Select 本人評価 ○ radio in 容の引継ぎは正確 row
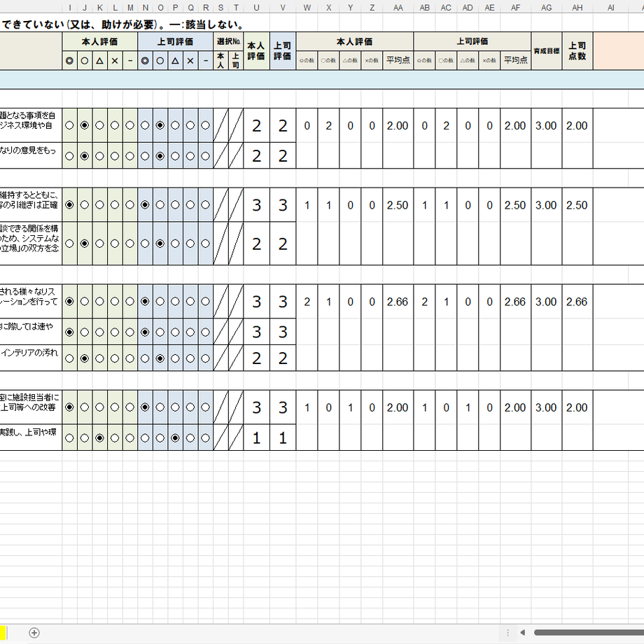644x644 pixels. click(x=85, y=204)
